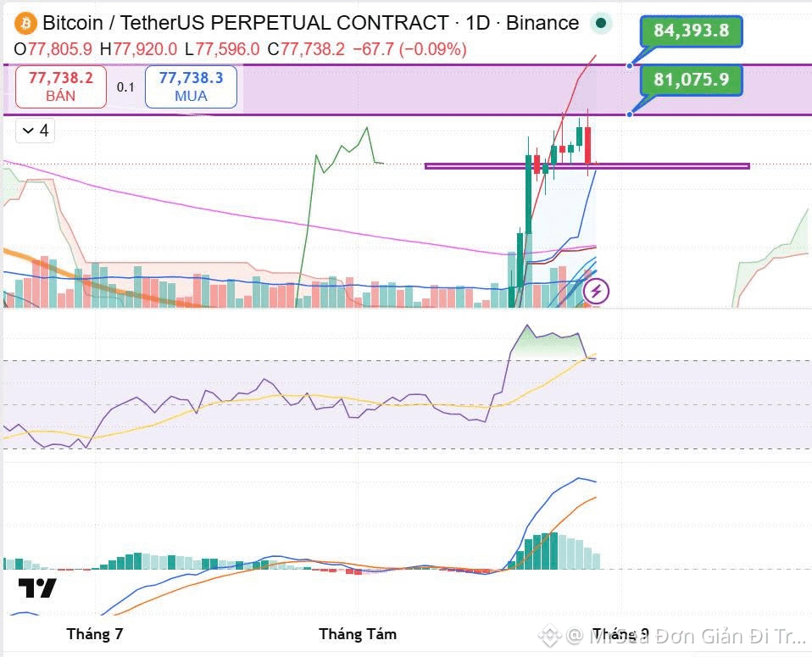Screen dimensions: 812x657
Task: Click the low price value L77,596.0
Action: click(x=221, y=49)
